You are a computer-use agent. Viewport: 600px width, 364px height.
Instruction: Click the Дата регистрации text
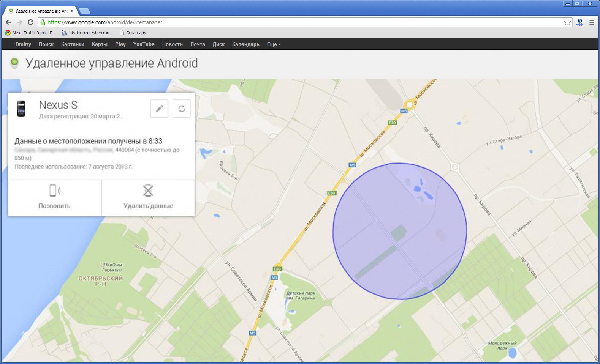(x=81, y=116)
